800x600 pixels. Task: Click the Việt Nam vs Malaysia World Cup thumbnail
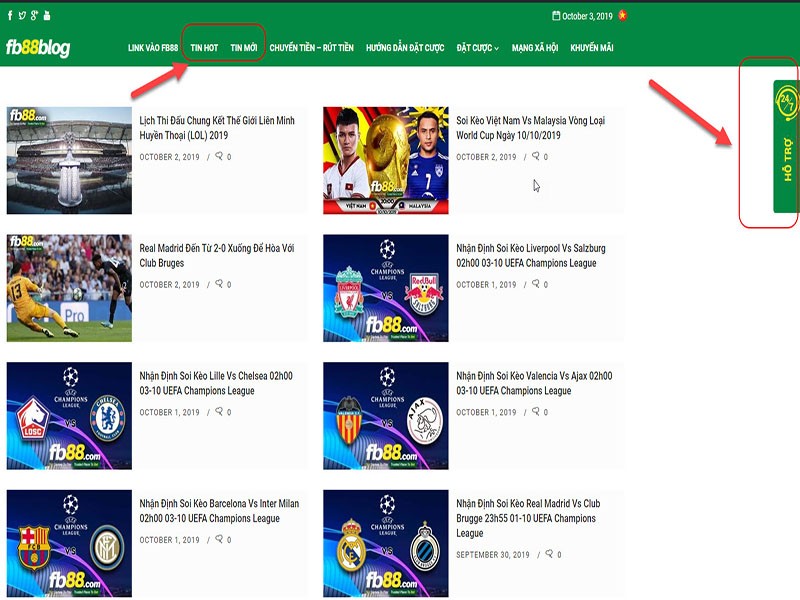click(386, 160)
